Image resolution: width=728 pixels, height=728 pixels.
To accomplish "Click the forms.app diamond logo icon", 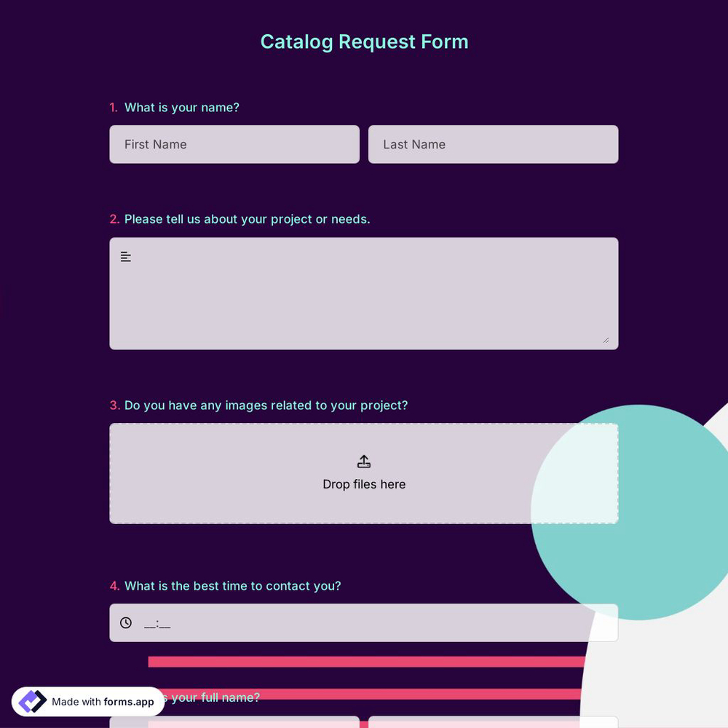I will [x=32, y=701].
